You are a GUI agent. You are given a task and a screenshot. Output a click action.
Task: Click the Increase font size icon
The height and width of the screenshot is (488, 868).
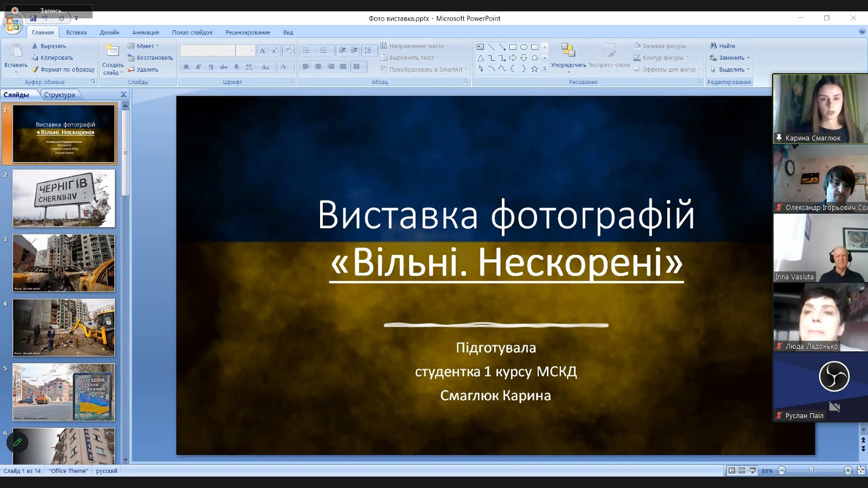pyautogui.click(x=263, y=50)
